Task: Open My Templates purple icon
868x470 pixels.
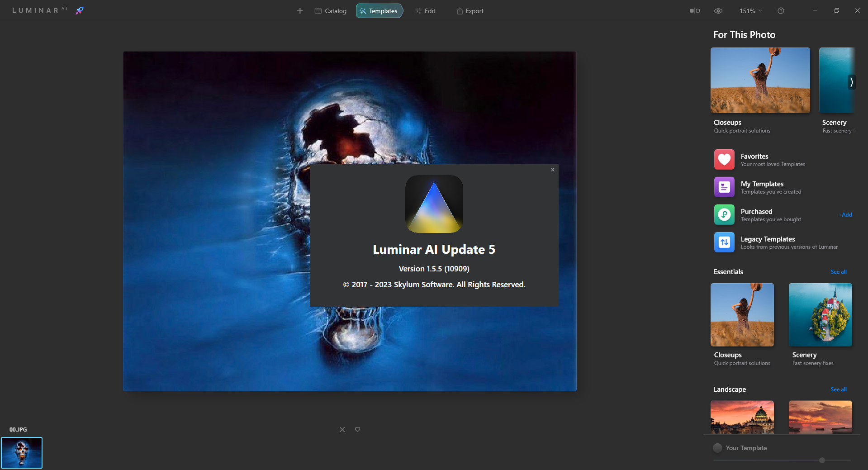Action: 724,187
